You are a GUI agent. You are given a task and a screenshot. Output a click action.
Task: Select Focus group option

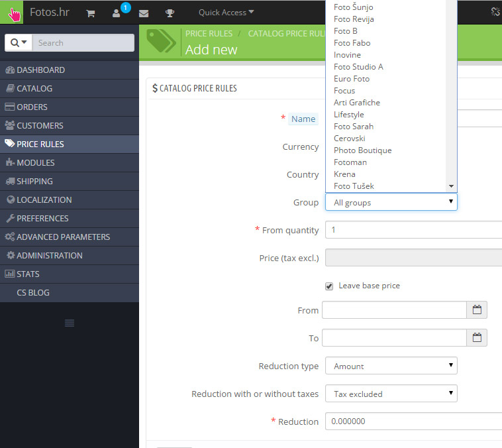pyautogui.click(x=385, y=91)
